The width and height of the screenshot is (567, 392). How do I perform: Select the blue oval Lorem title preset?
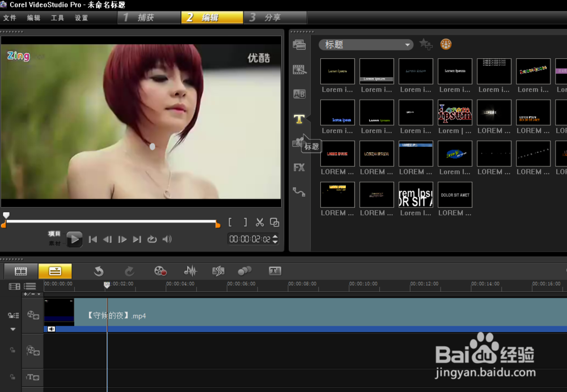(455, 154)
